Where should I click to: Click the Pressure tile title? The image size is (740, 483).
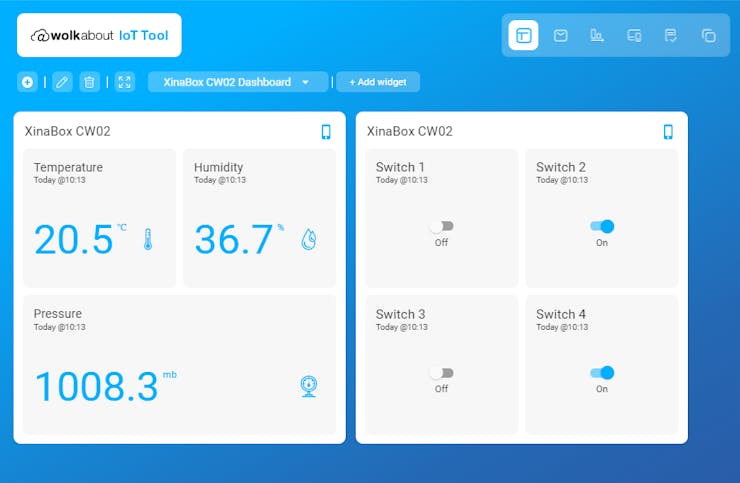pyautogui.click(x=58, y=314)
